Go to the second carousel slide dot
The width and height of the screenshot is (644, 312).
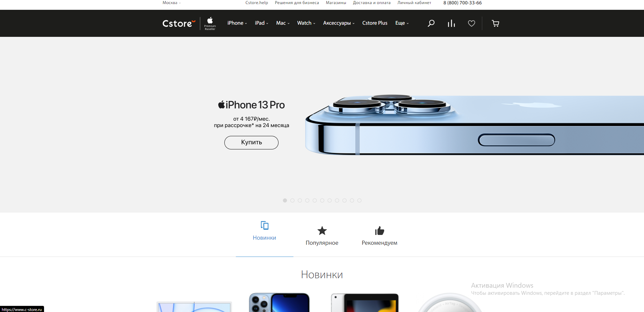click(292, 200)
